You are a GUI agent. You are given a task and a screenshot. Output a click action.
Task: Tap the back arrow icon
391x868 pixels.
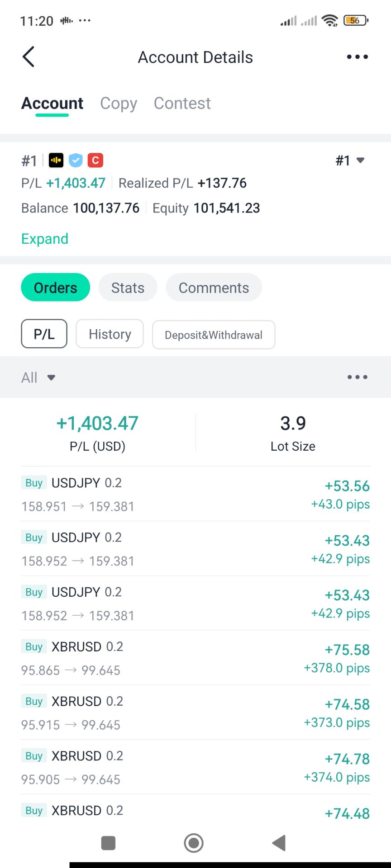point(29,57)
